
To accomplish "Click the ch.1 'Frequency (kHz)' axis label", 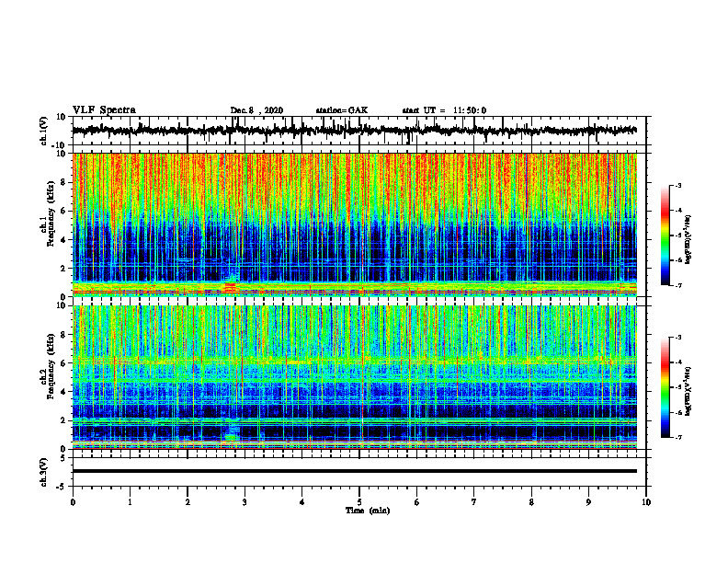I will click(x=49, y=213).
